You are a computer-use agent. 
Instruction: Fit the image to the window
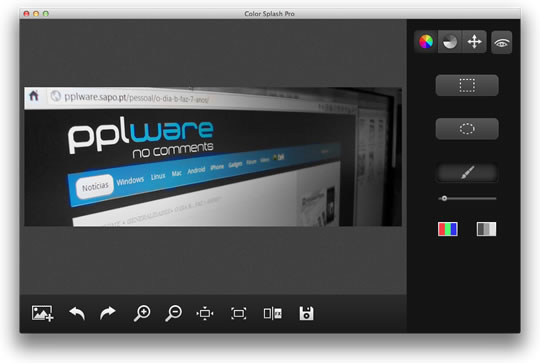239,313
